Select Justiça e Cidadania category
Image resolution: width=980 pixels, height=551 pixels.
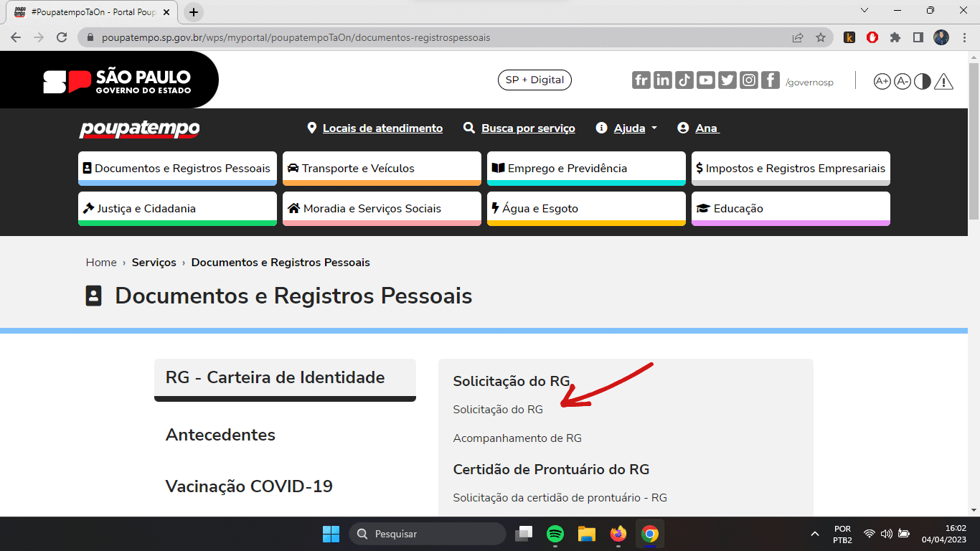(177, 209)
